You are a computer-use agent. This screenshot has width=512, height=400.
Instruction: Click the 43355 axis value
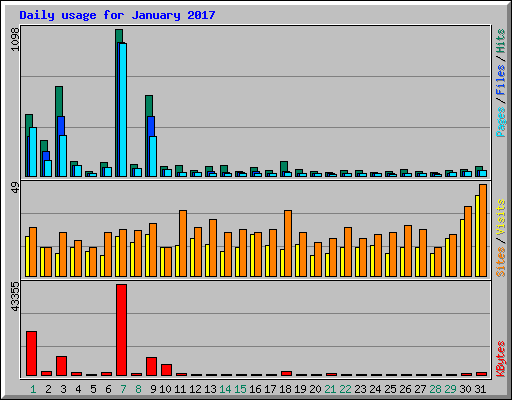click(x=15, y=297)
